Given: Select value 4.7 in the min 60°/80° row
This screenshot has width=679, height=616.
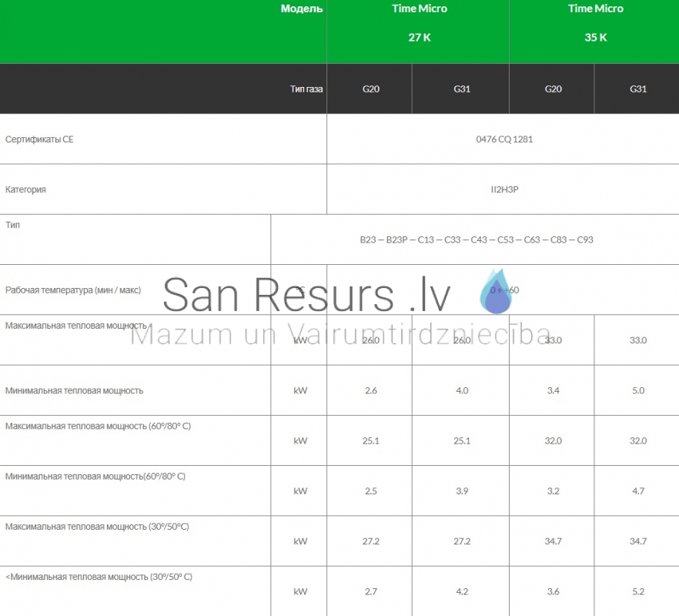Looking at the screenshot, I should tap(638, 490).
